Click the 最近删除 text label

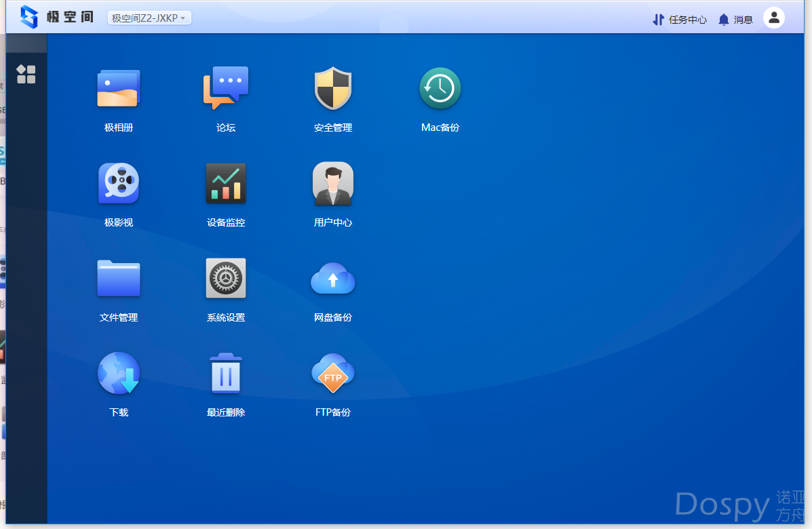(x=226, y=412)
